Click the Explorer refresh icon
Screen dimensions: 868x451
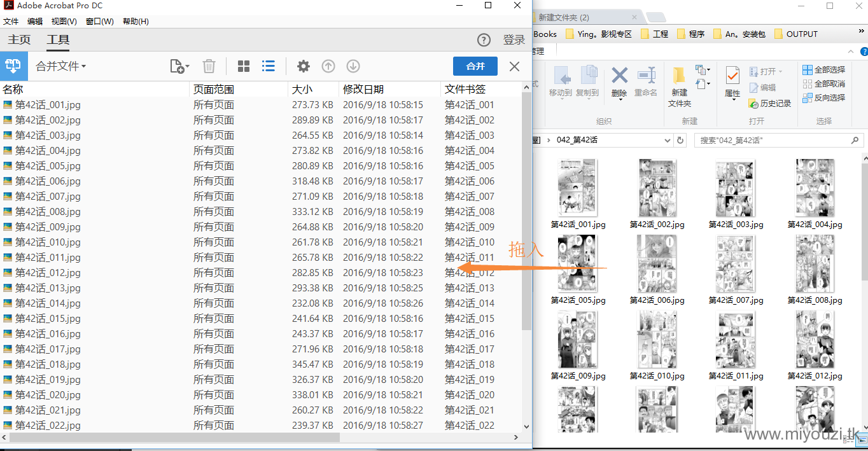coord(680,140)
